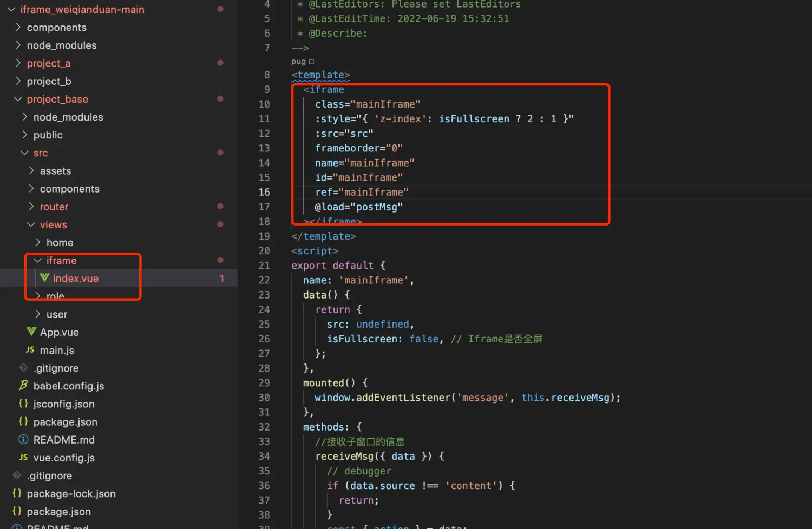812x529 pixels.
Task: Collapse the root iframe_weiqianduan-main folder
Action: (11, 9)
